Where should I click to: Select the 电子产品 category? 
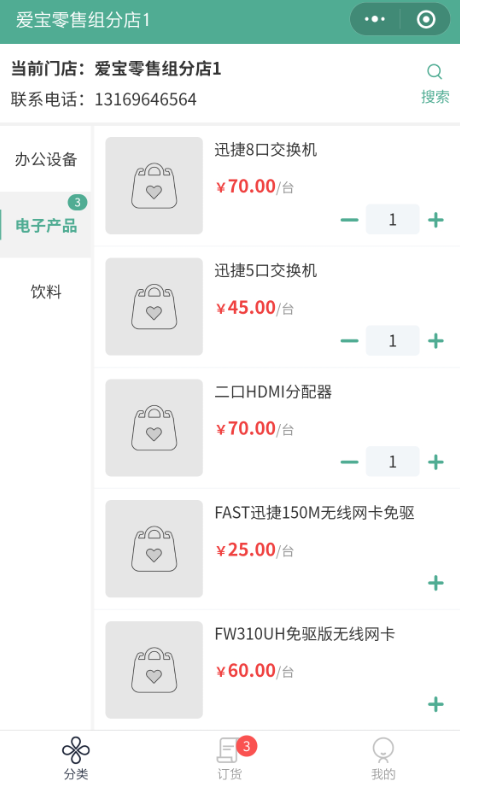[x=46, y=225]
